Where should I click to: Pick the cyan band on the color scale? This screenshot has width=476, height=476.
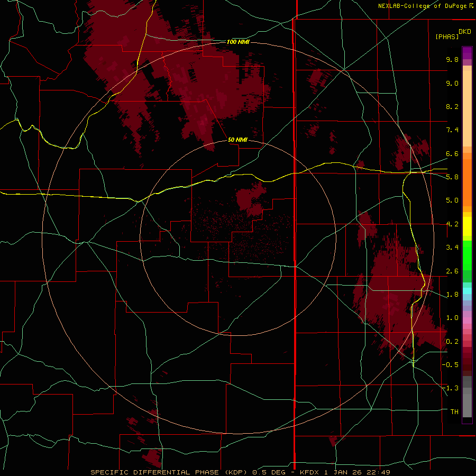click(x=467, y=291)
